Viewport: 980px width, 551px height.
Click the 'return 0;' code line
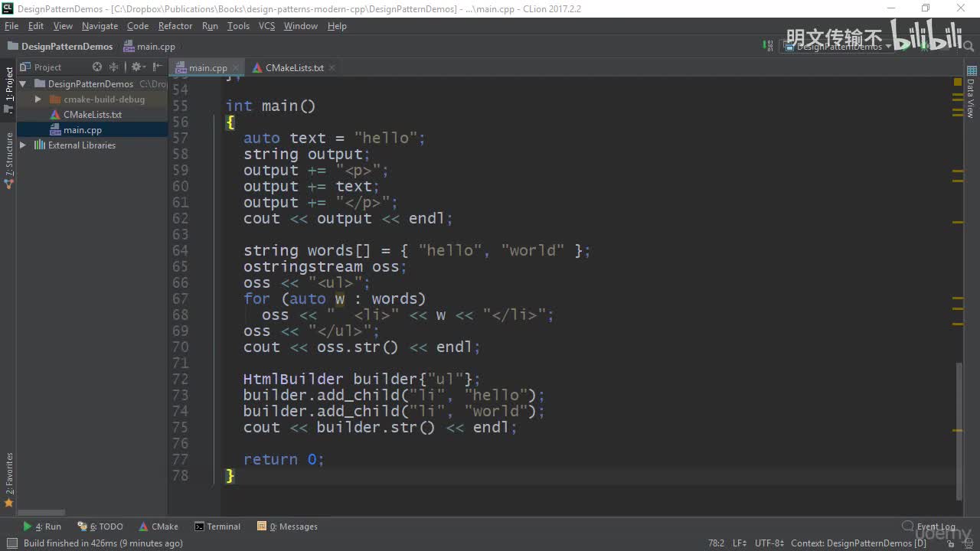[x=284, y=460]
